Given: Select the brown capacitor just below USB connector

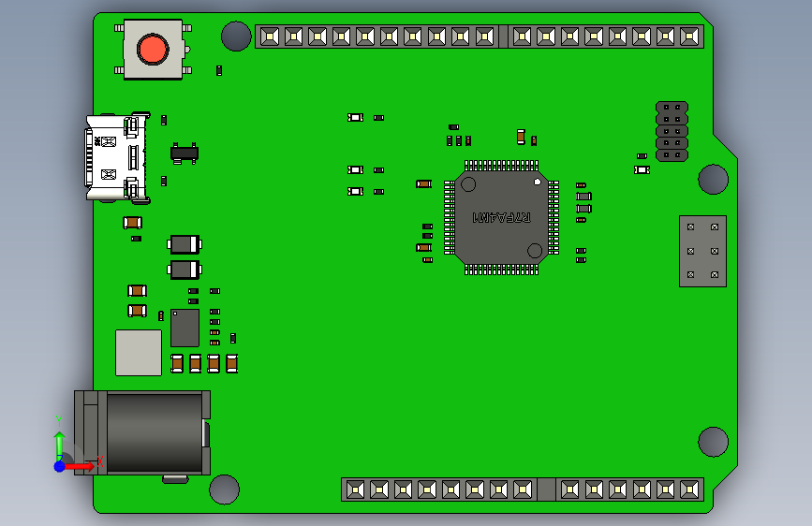Looking at the screenshot, I should pyautogui.click(x=133, y=223).
